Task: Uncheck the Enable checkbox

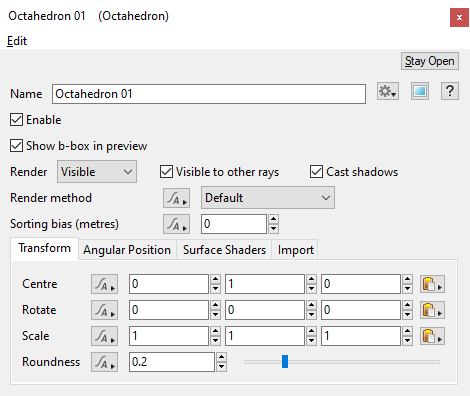Action: [16, 120]
